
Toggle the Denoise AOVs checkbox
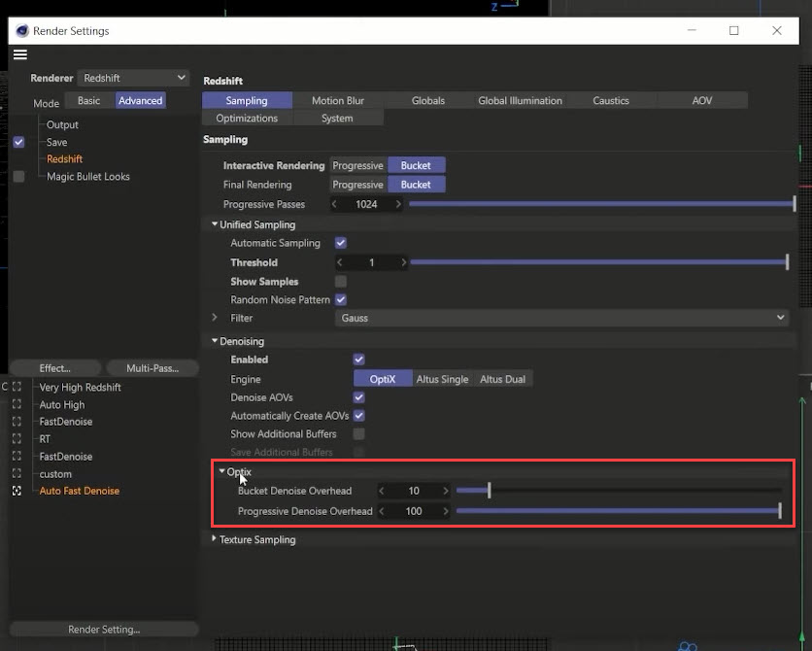(358, 397)
